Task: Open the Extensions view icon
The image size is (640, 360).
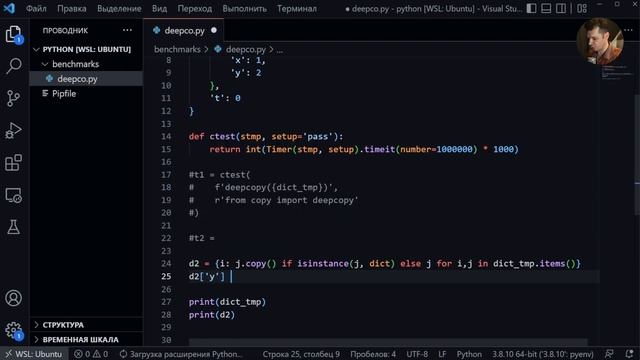Action: point(13,163)
